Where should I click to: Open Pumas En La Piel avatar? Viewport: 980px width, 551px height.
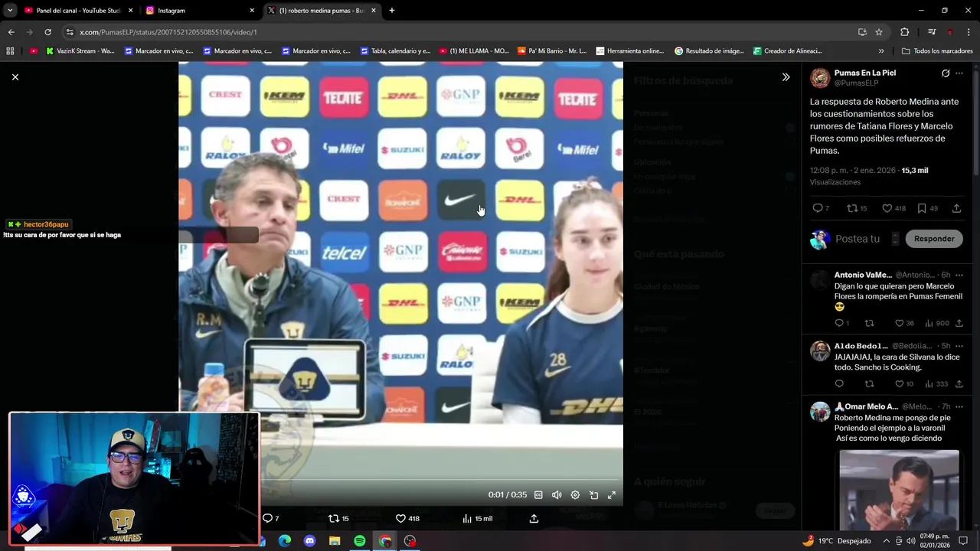tap(820, 77)
